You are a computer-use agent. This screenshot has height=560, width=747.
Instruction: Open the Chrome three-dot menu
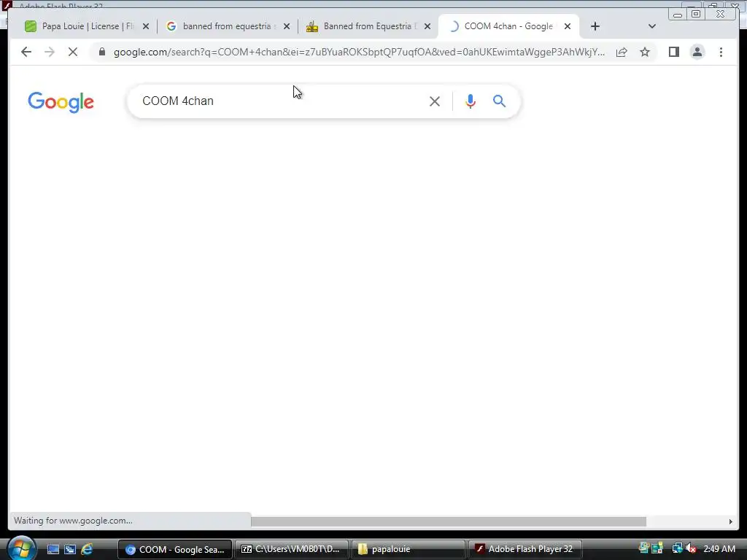721,52
